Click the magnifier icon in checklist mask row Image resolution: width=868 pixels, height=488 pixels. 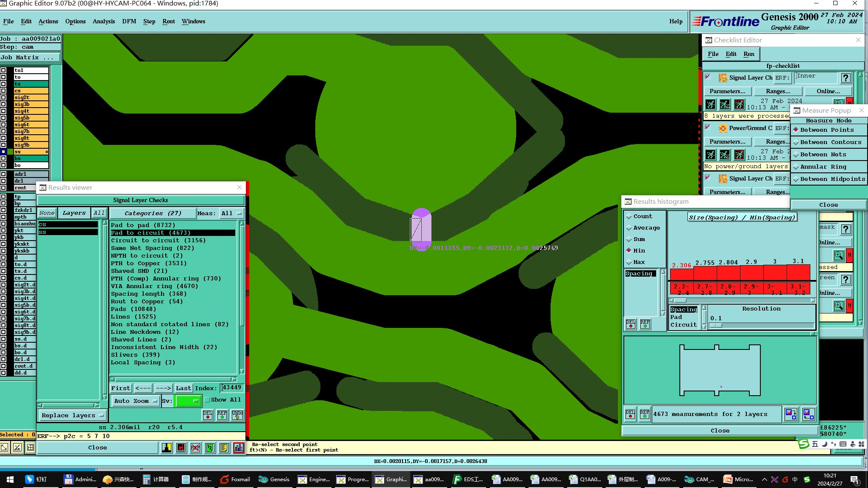[x=838, y=255]
